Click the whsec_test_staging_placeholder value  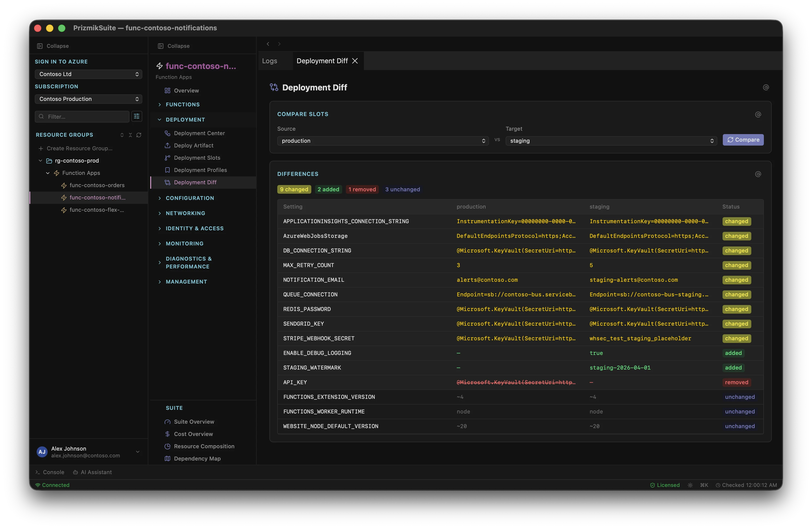coord(640,338)
